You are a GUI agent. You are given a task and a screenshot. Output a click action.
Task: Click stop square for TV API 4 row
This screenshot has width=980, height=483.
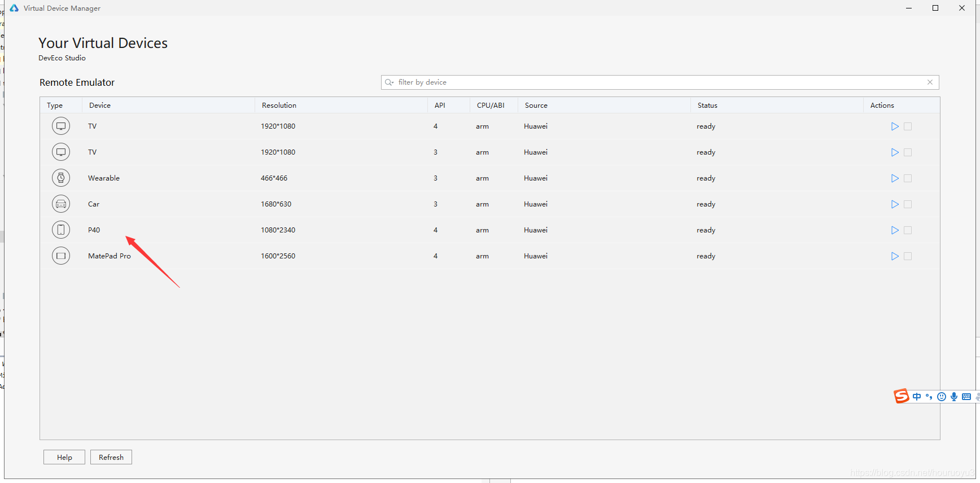pos(908,126)
